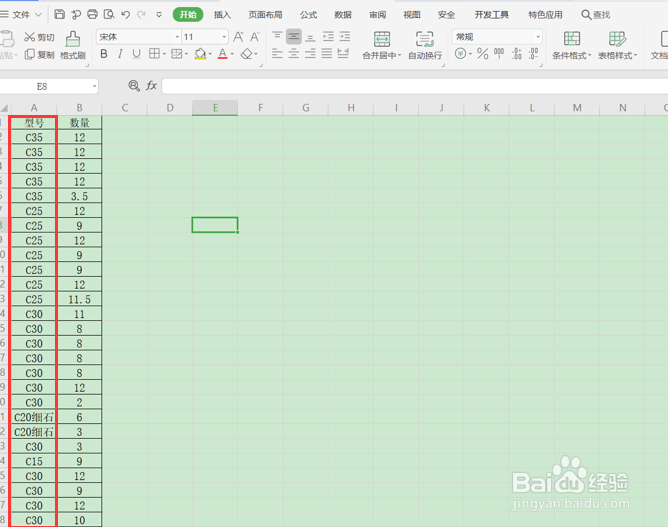668x527 pixels.
Task: Justify text alignment
Action: [327, 54]
